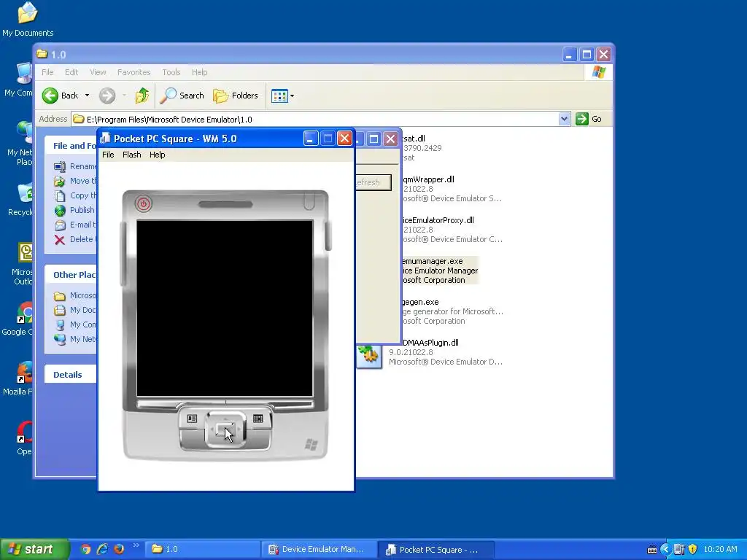Expand the Address bar dropdown
The height and width of the screenshot is (560, 747).
564,119
